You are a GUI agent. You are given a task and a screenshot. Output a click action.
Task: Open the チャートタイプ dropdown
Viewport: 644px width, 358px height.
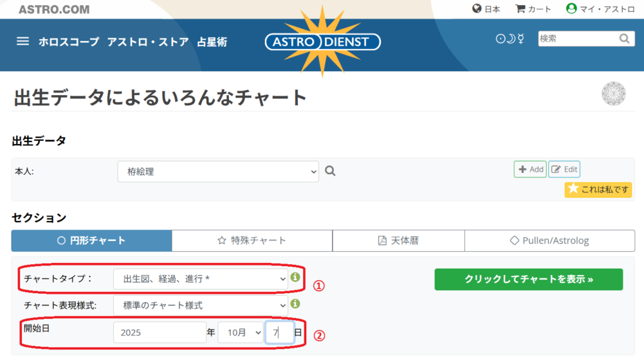tap(200, 279)
